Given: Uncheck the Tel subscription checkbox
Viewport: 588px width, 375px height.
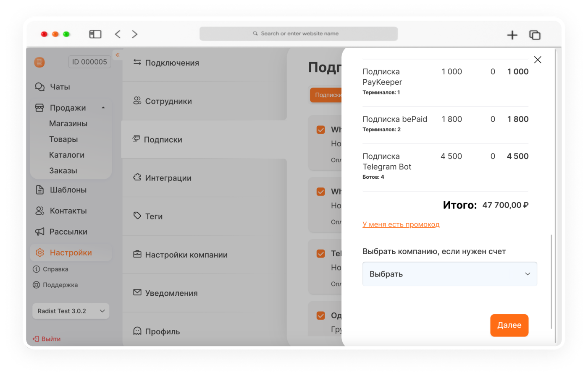Looking at the screenshot, I should pyautogui.click(x=321, y=254).
